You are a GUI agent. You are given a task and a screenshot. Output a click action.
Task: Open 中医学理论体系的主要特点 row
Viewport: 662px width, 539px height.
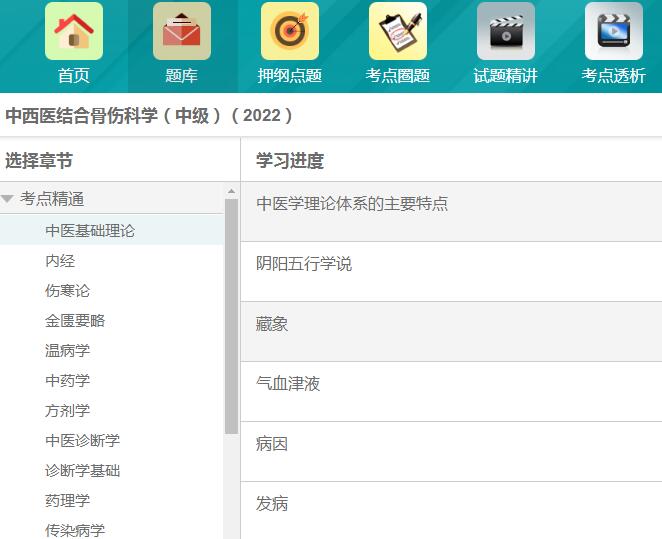(451, 212)
